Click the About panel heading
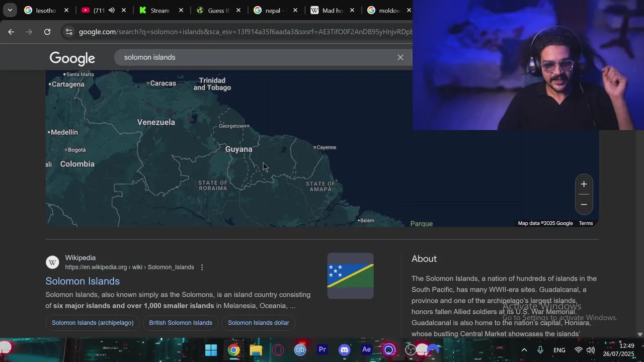Image resolution: width=644 pixels, height=362 pixels. click(x=424, y=259)
